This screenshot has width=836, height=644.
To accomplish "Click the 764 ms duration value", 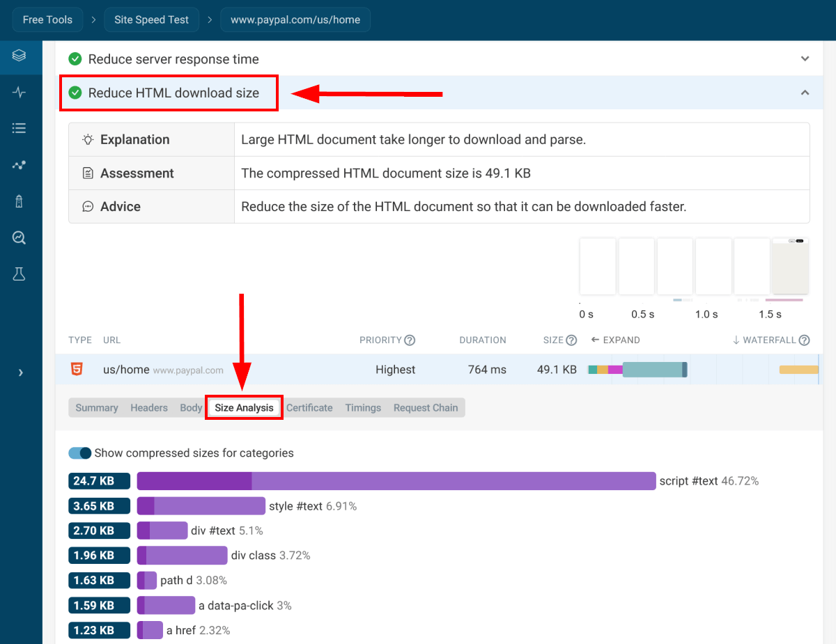I will 487,370.
